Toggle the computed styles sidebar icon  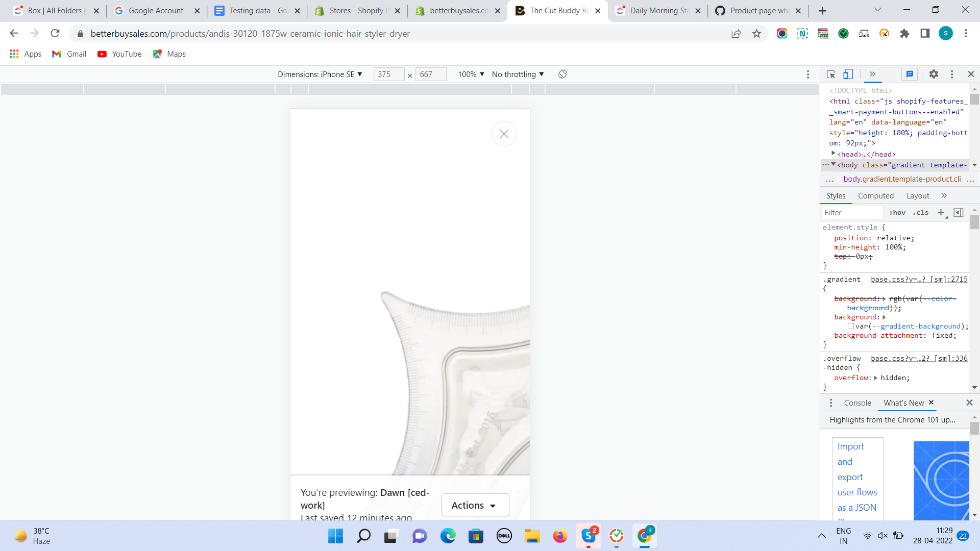point(959,213)
